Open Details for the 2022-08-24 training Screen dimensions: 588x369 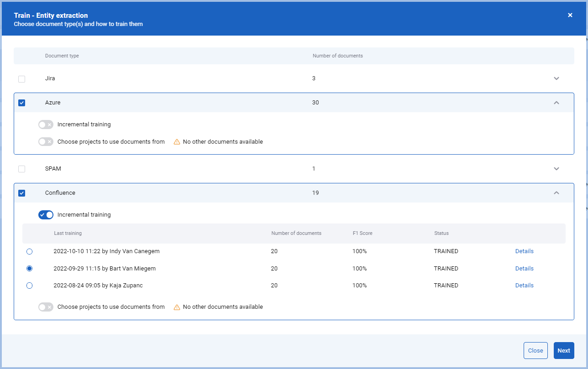coord(525,286)
